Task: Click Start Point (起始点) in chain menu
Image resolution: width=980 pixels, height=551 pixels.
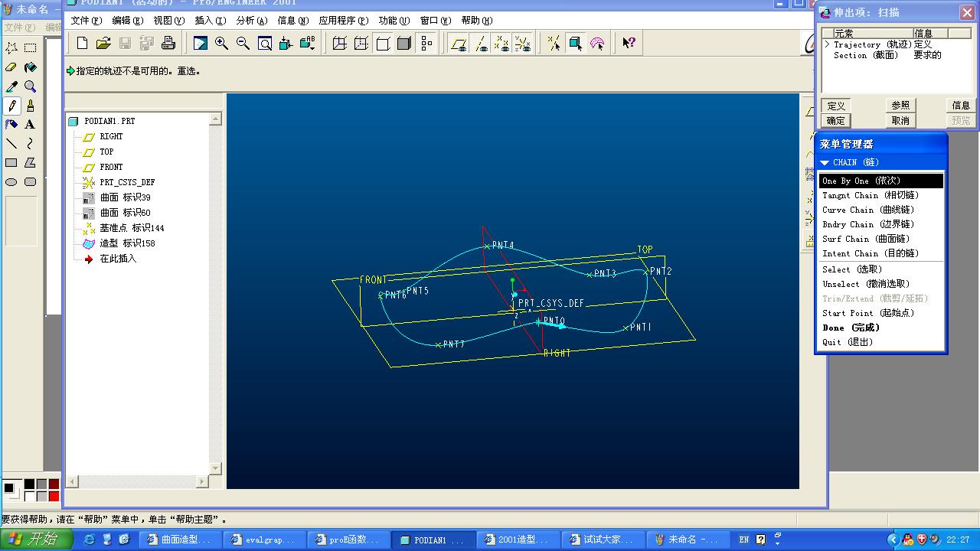Action: 880,313
